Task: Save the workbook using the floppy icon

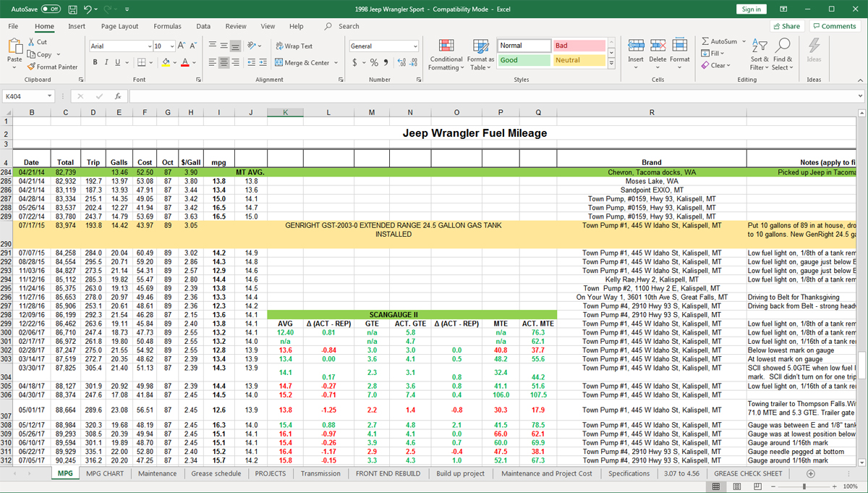Action: click(x=72, y=9)
